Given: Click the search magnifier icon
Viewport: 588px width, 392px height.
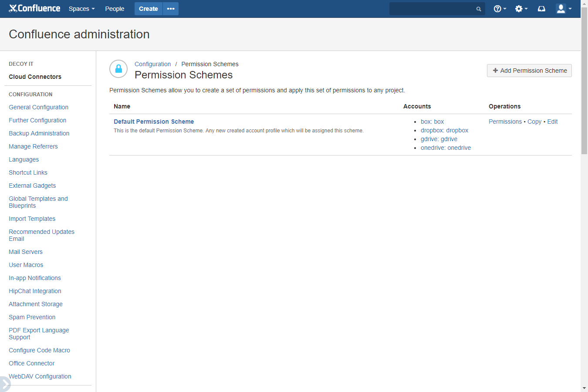Looking at the screenshot, I should (x=479, y=9).
